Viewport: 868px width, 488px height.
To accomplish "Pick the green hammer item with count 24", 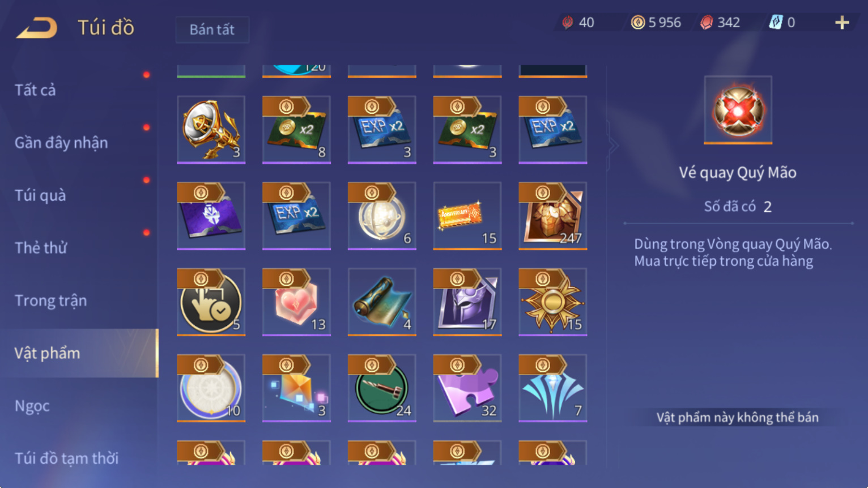I will 382,388.
